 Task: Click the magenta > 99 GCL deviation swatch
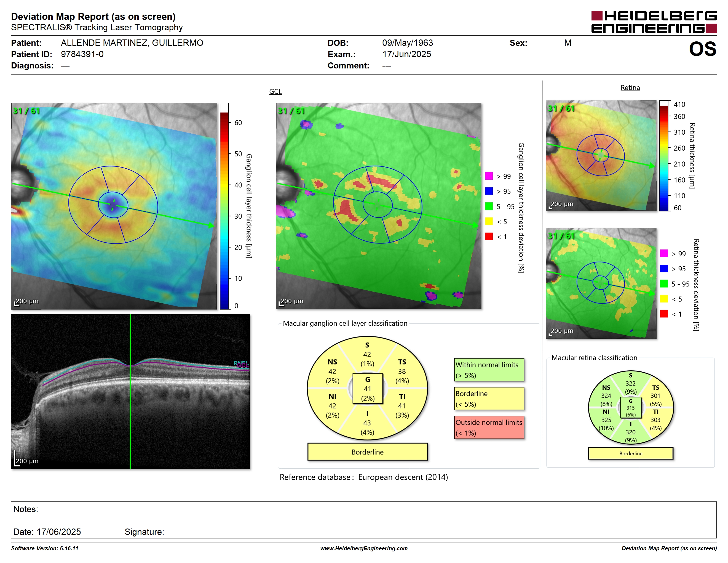pyautogui.click(x=489, y=176)
